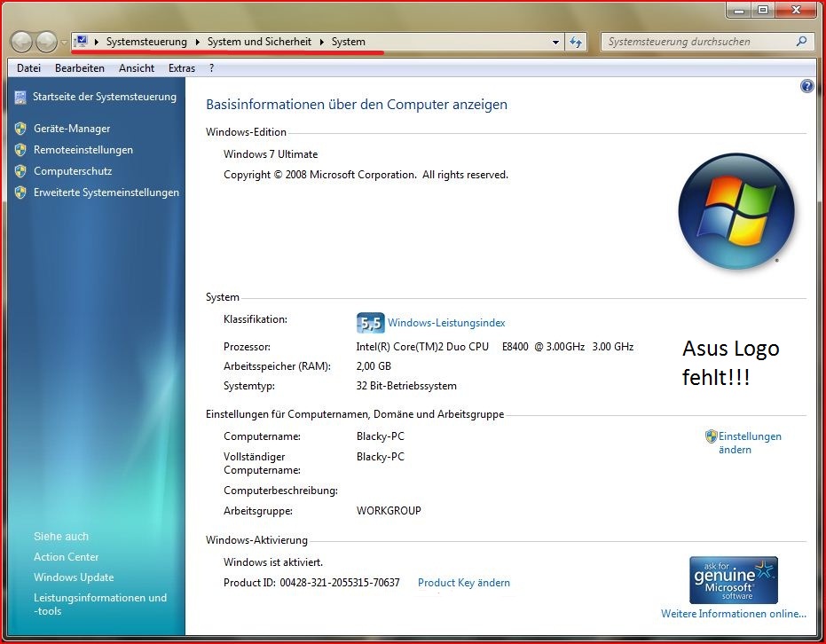Minimize the System window
This screenshot has height=644, width=826.
point(739,10)
